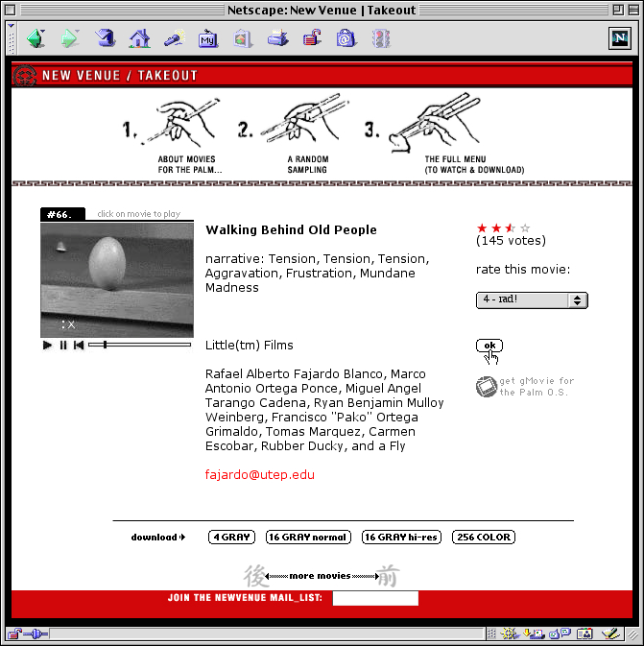Viewport: 644px width, 646px height.
Task: Click the Back arrow in Netscape toolbar
Action: (36, 38)
